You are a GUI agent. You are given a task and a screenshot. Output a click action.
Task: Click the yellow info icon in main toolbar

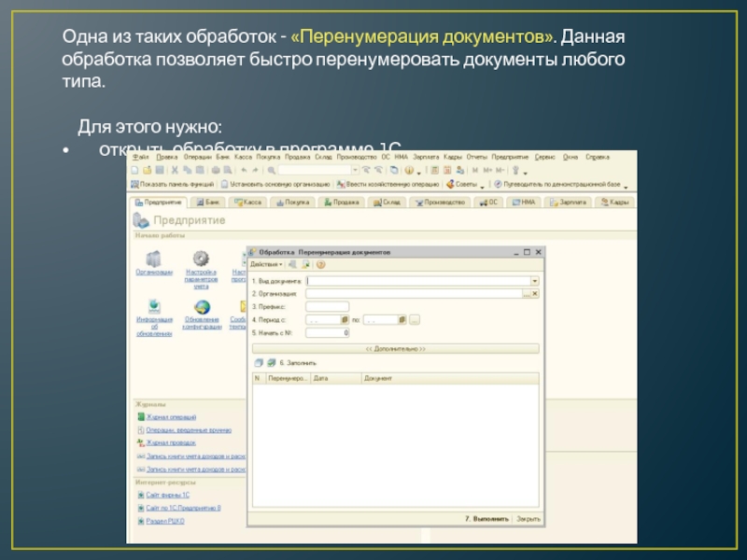point(409,170)
